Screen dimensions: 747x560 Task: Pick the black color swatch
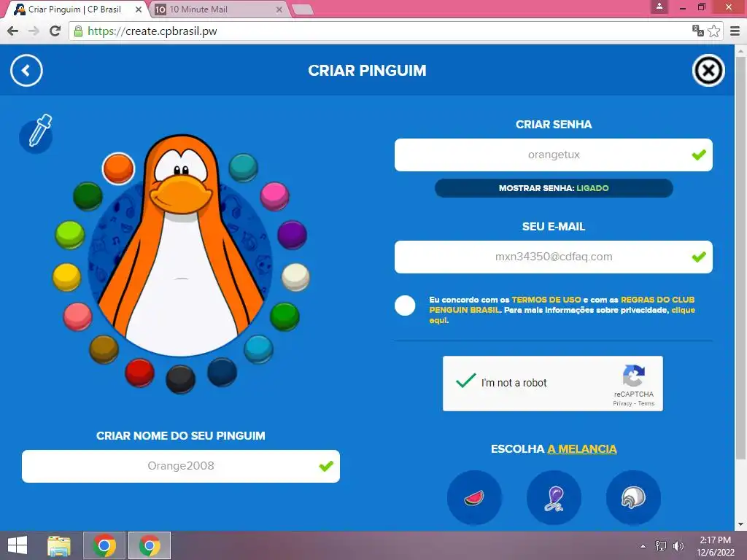[x=181, y=379]
